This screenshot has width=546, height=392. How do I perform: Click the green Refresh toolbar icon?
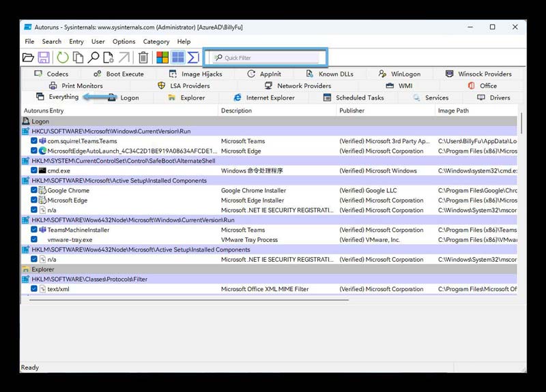tap(63, 57)
